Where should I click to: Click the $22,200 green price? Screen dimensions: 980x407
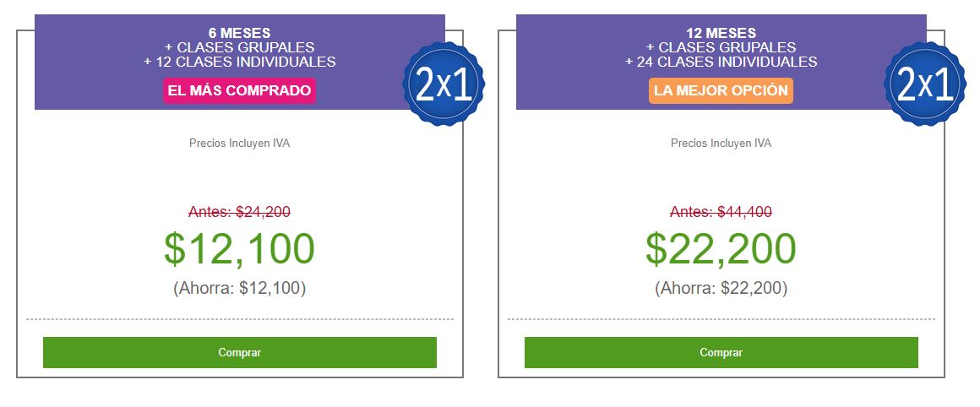coord(721,248)
